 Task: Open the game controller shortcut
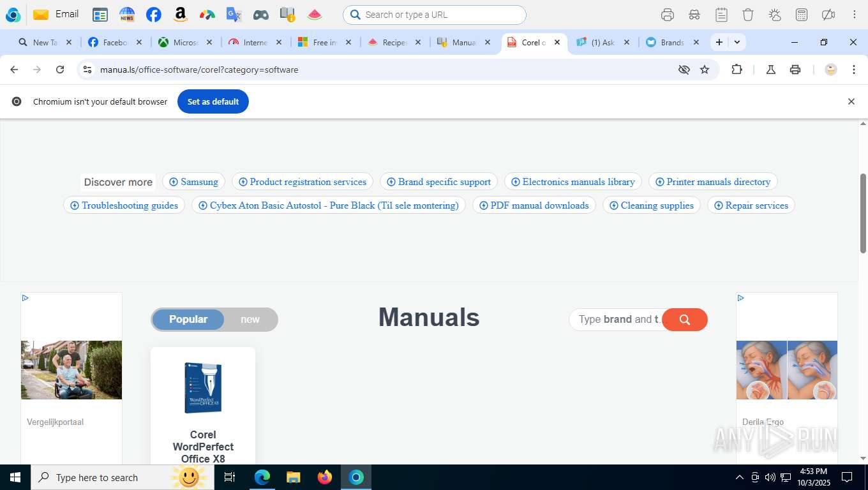[x=261, y=15]
